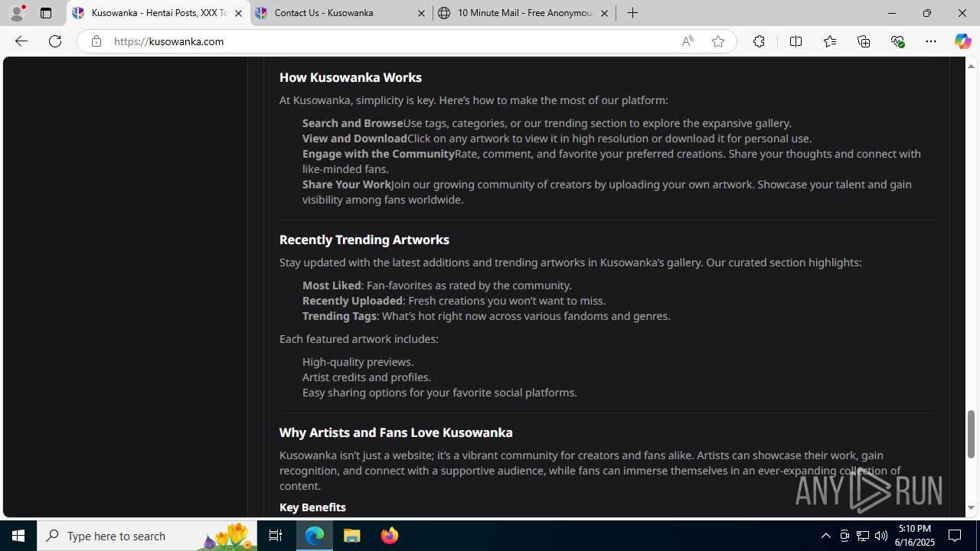This screenshot has width=980, height=551.
Task: Click the Search and Browse label
Action: [x=352, y=123]
